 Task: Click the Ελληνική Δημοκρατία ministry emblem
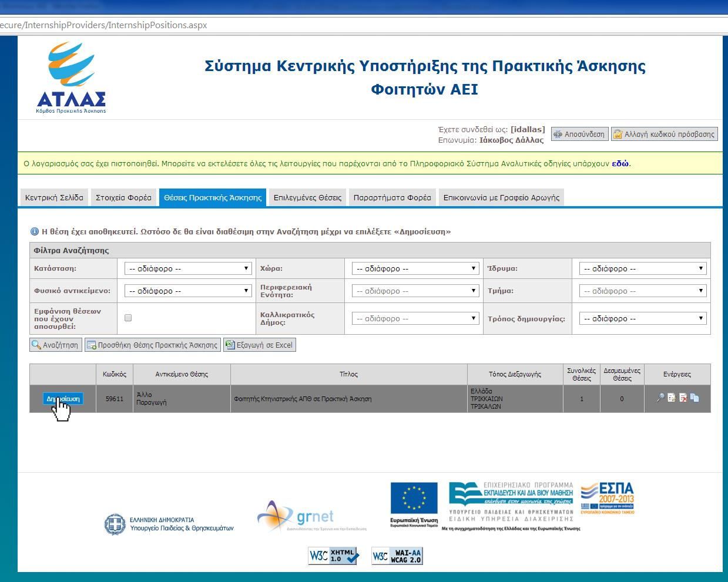coord(169,524)
